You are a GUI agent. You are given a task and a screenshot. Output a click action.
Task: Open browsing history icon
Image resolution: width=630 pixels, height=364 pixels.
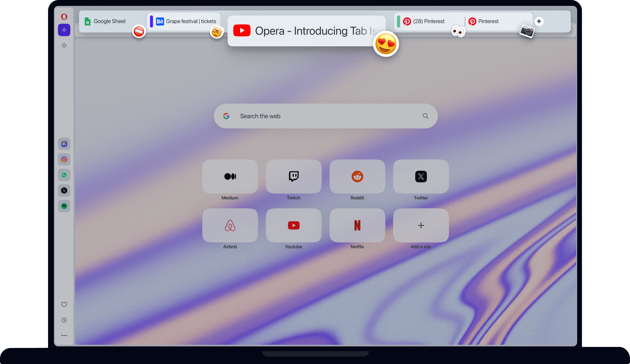coord(64,320)
